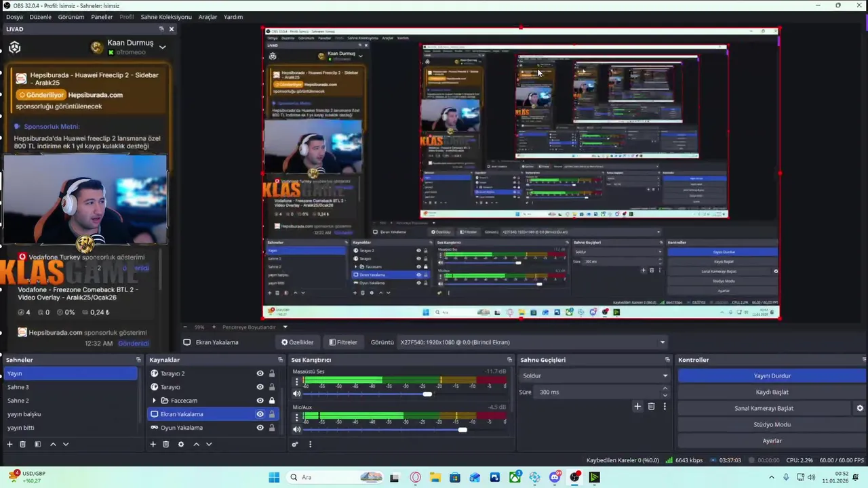Toggle lock on Ekran Yakalama source
The height and width of the screenshot is (488, 868).
pos(272,414)
